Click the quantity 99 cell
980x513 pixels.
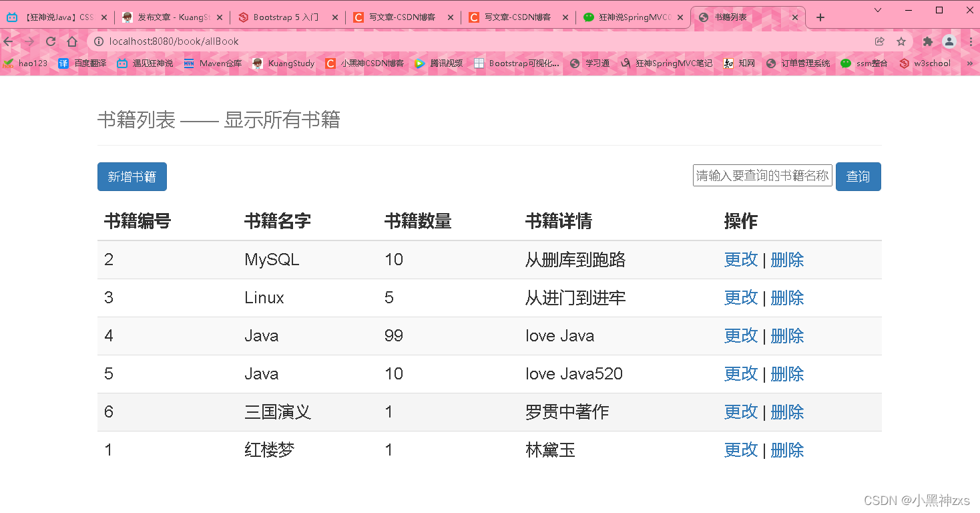click(394, 336)
